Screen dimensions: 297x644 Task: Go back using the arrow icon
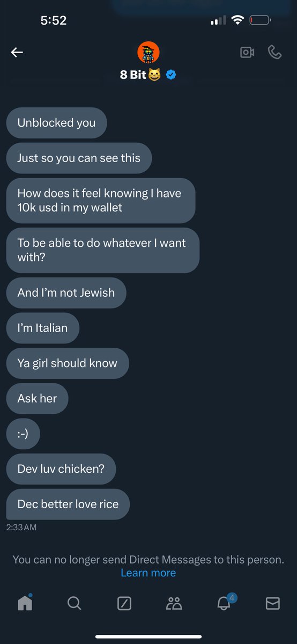point(17,52)
